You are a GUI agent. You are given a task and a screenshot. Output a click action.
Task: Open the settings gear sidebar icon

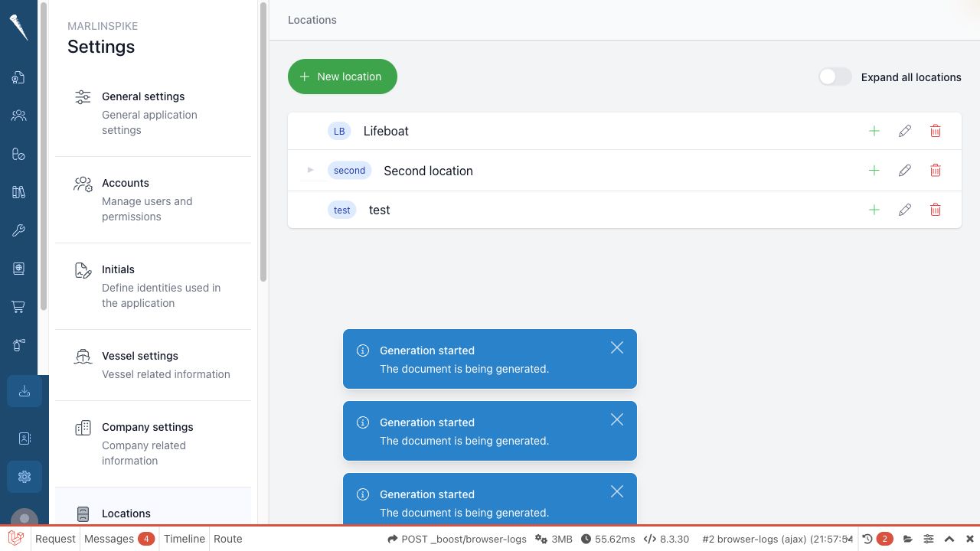(24, 477)
